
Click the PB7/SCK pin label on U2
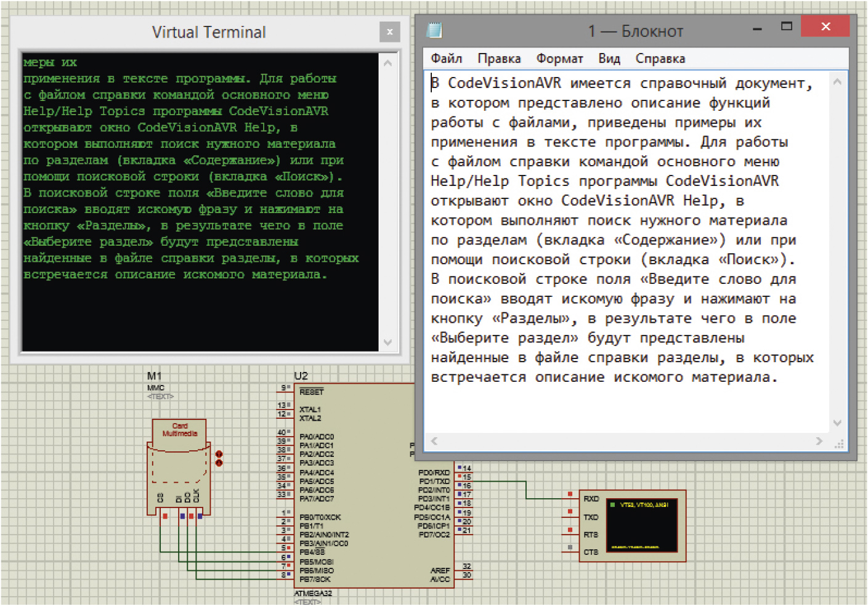tap(315, 579)
